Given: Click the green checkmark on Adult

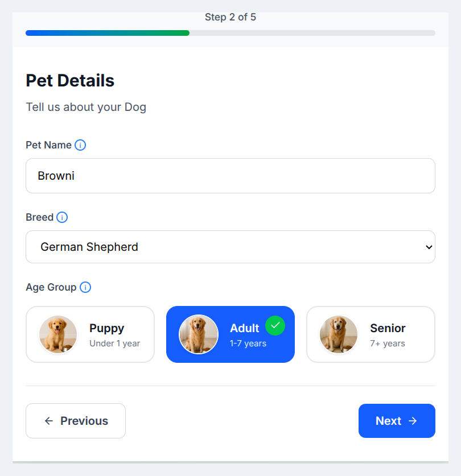Looking at the screenshot, I should pyautogui.click(x=275, y=325).
